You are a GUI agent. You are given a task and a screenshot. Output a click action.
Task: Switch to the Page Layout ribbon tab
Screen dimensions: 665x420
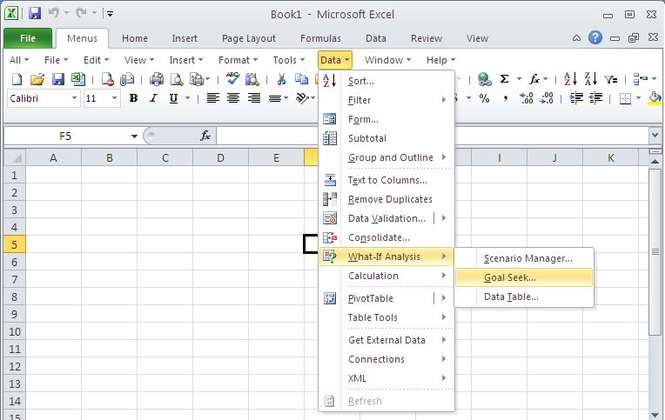click(x=249, y=39)
